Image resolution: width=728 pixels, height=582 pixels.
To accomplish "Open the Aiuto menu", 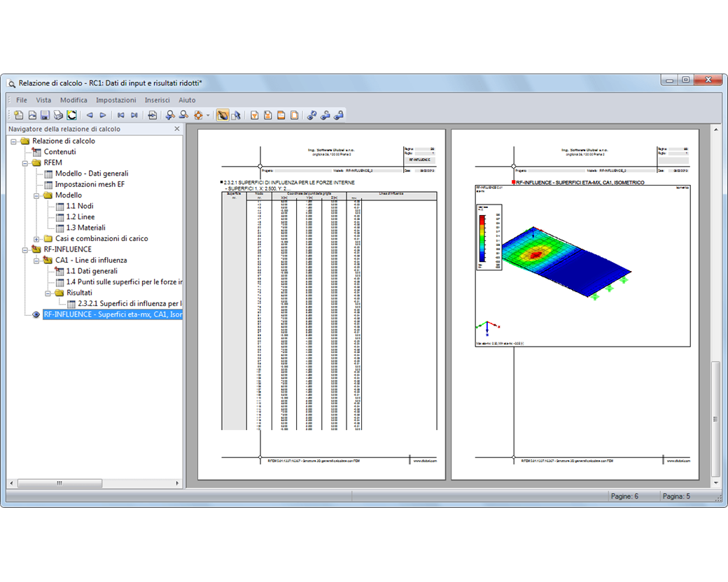I will [187, 100].
